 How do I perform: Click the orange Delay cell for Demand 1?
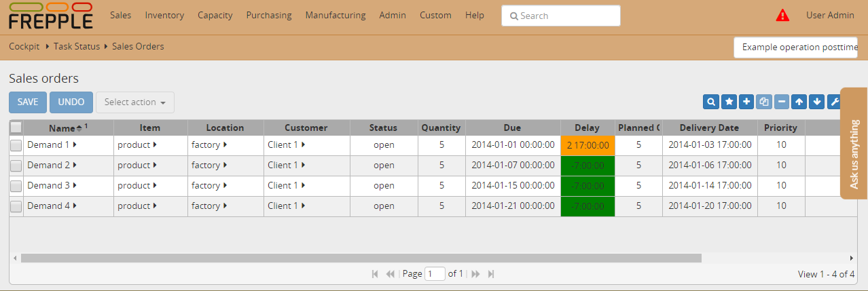click(587, 145)
